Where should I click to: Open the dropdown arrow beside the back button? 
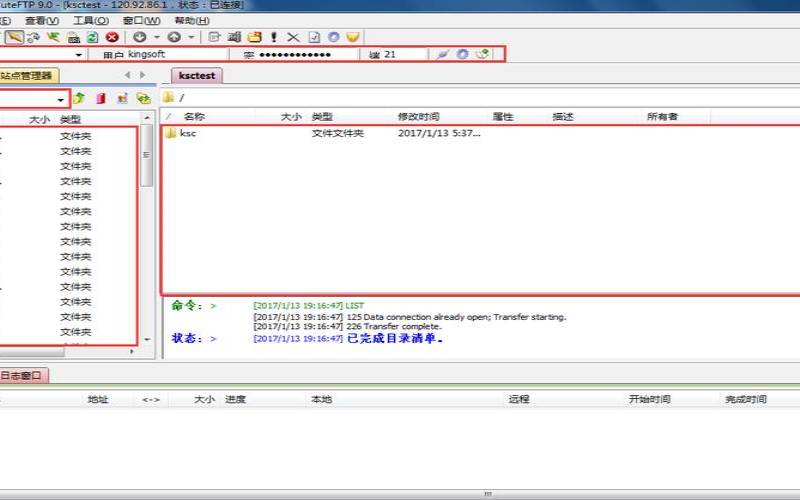(x=157, y=37)
